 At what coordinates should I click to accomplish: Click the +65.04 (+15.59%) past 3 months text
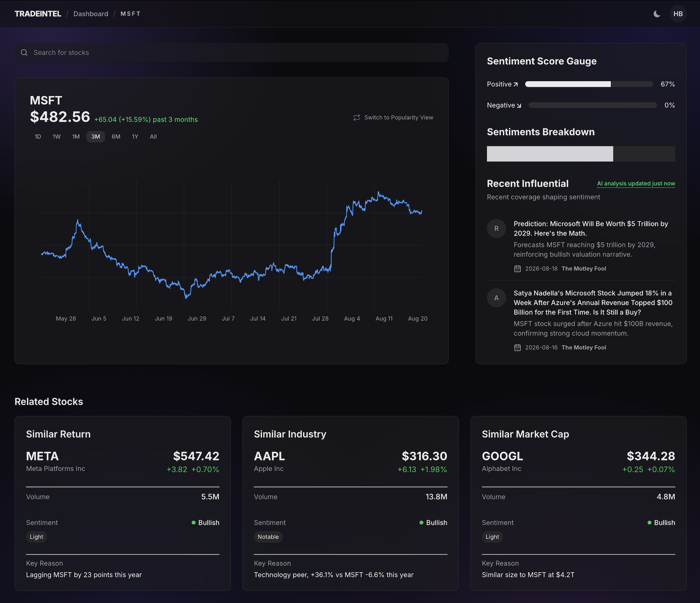click(146, 119)
